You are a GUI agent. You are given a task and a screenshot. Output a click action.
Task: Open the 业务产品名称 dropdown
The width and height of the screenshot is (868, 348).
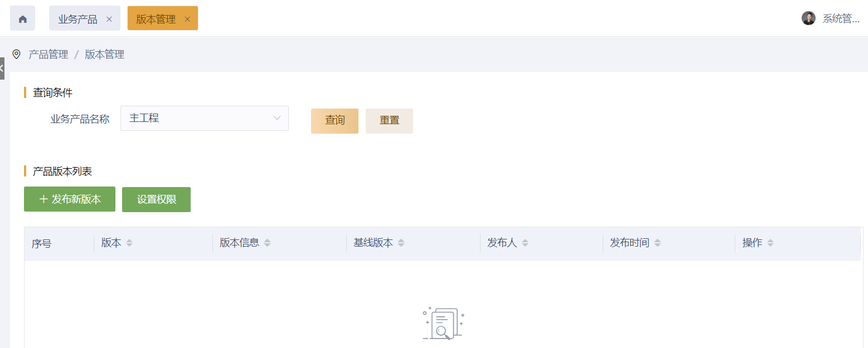click(205, 119)
